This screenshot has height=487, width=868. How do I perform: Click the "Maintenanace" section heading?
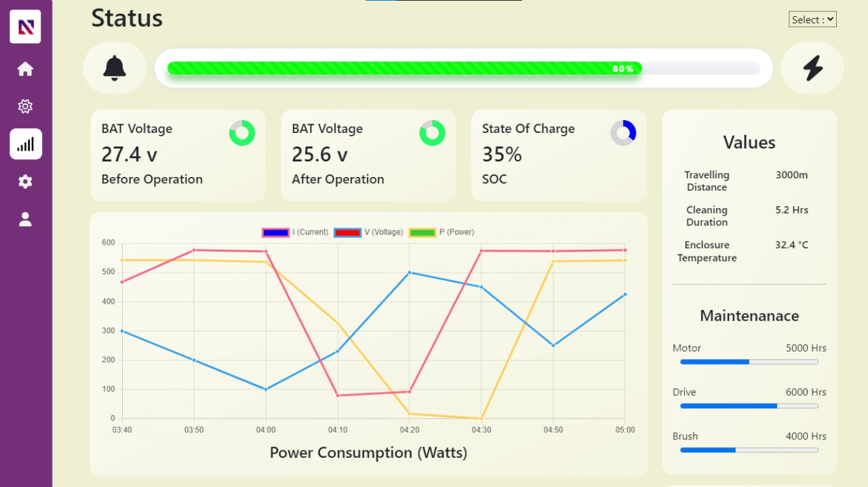coord(749,315)
